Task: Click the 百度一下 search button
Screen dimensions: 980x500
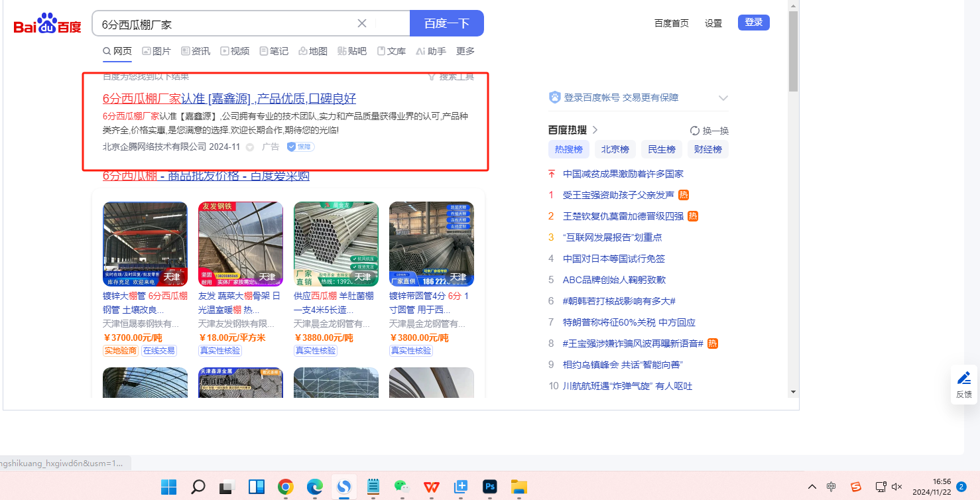Action: [x=446, y=24]
